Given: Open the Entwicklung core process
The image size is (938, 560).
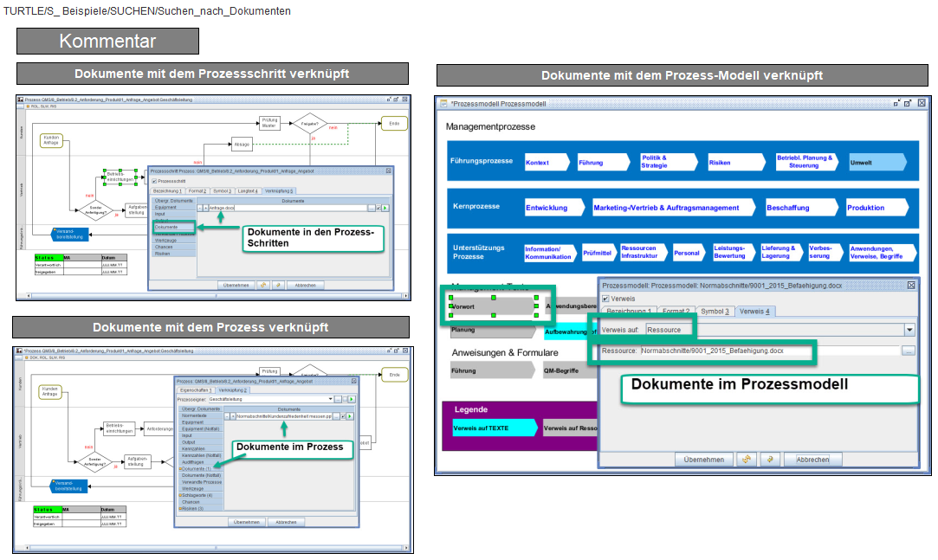Looking at the screenshot, I should (554, 208).
